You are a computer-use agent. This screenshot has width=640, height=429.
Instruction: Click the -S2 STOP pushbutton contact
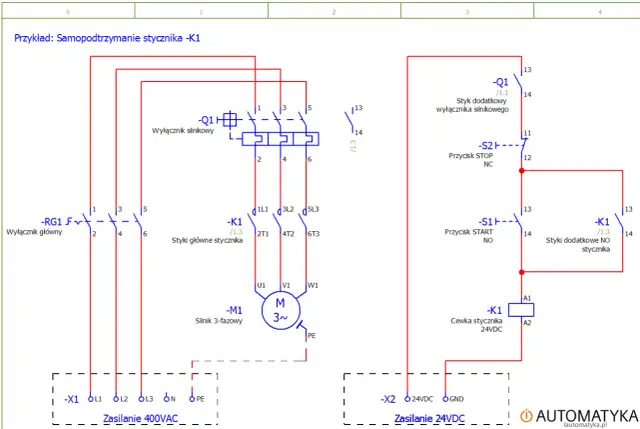point(518,145)
